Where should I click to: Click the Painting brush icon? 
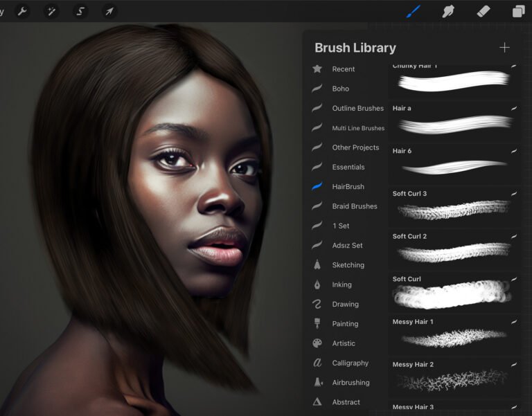click(x=317, y=323)
